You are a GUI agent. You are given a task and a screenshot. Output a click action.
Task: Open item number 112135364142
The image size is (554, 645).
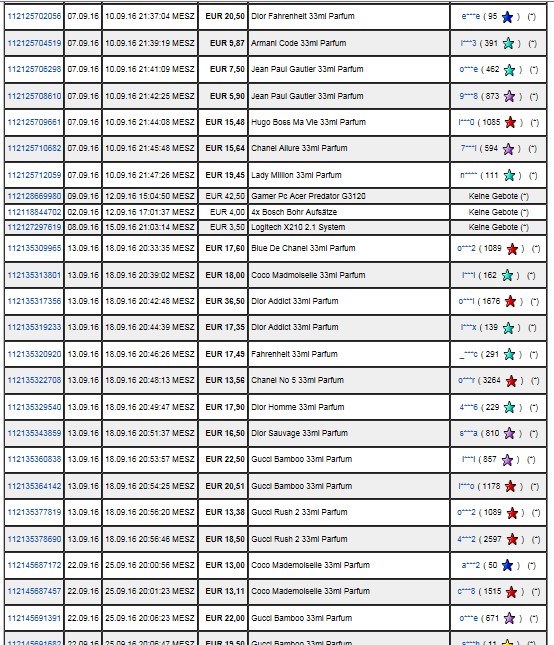(x=34, y=486)
